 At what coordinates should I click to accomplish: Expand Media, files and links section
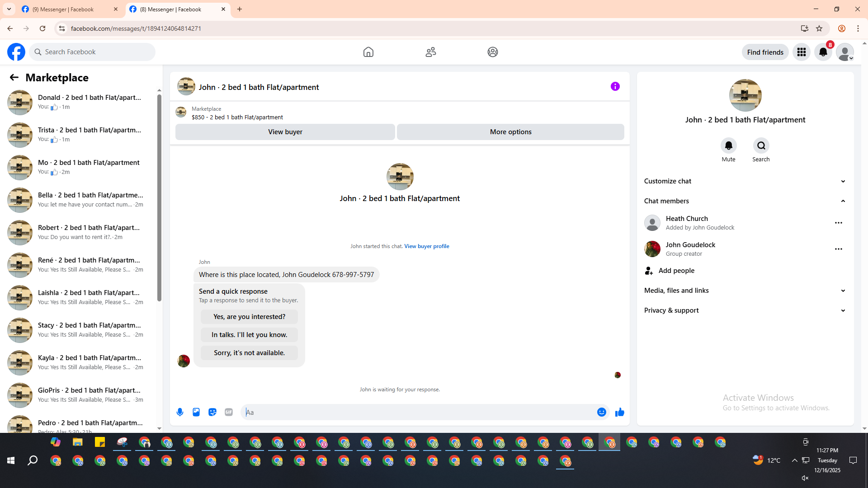[745, 291]
